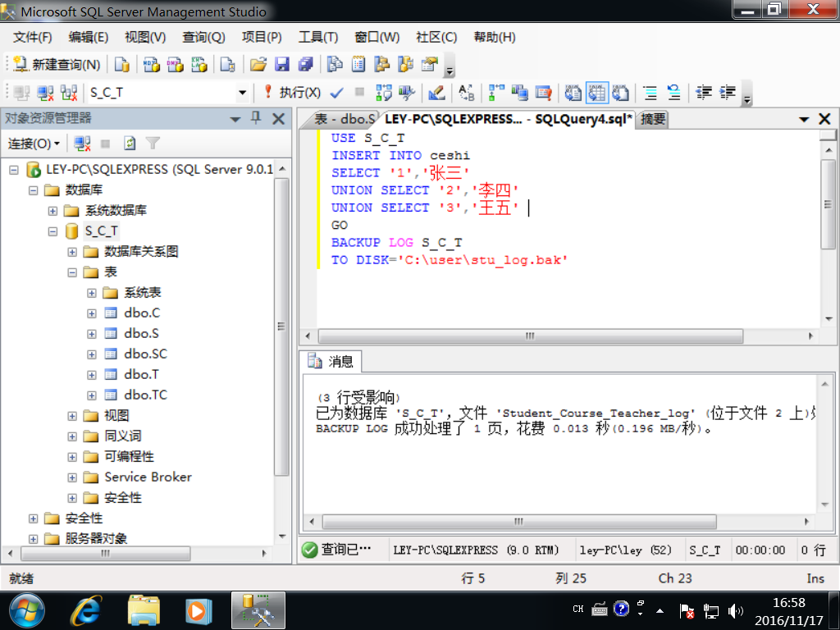The width and height of the screenshot is (840, 630).
Task: Refresh the Object Explorer tree
Action: (x=129, y=144)
